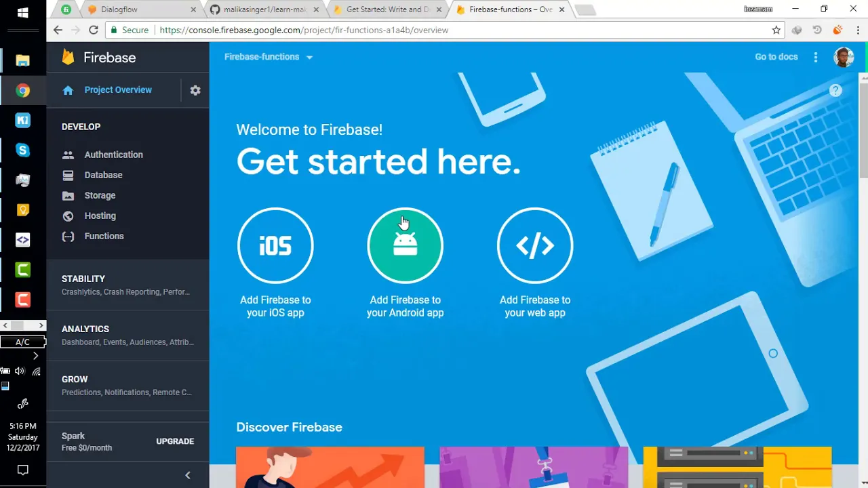Switch to the malikasinger1 GitHub tab

pyautogui.click(x=265, y=9)
